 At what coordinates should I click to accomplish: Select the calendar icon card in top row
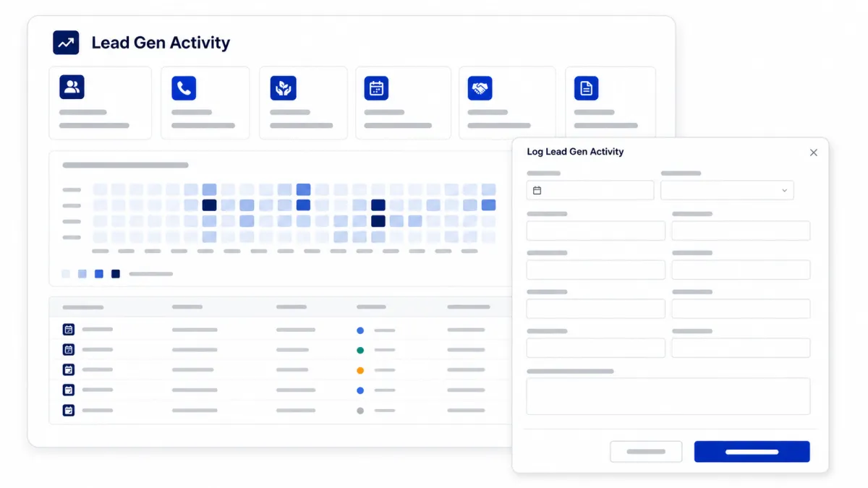(403, 103)
